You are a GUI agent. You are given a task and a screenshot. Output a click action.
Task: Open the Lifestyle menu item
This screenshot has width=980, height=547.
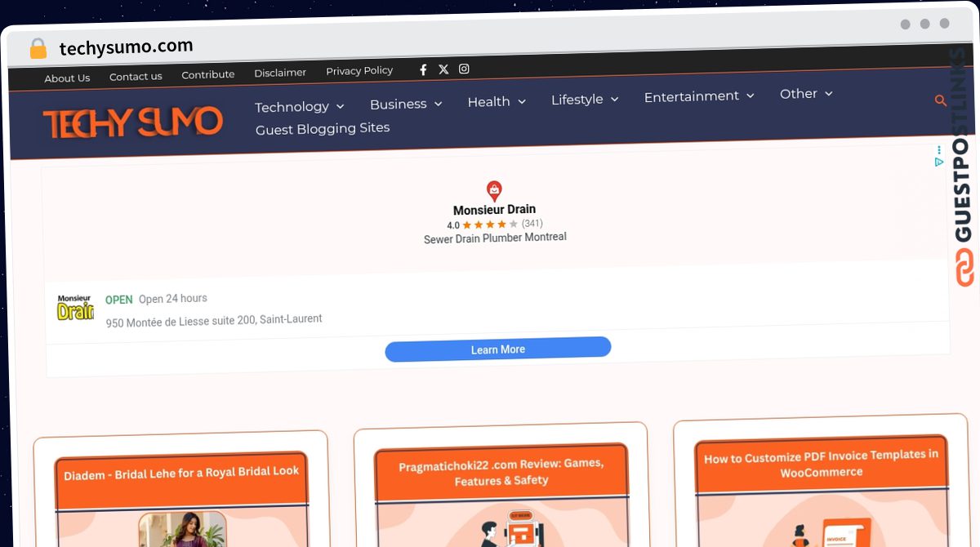tap(577, 100)
